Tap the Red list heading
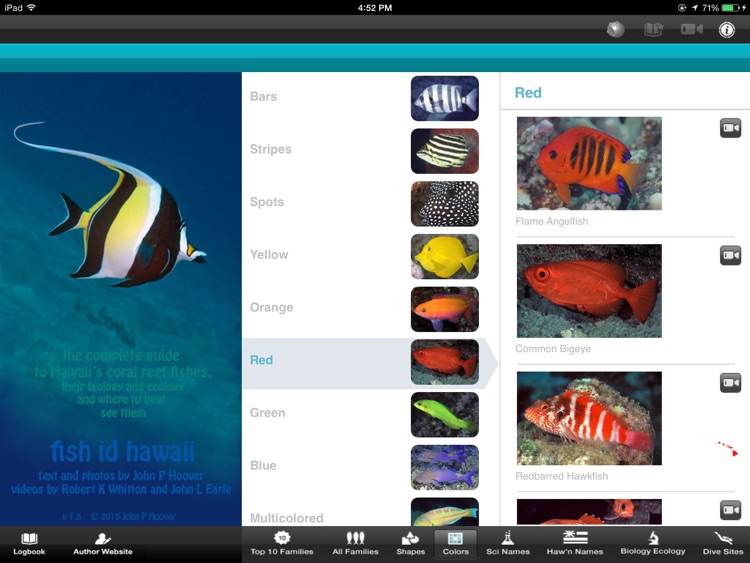Screen dimensions: 750x563 528,93
